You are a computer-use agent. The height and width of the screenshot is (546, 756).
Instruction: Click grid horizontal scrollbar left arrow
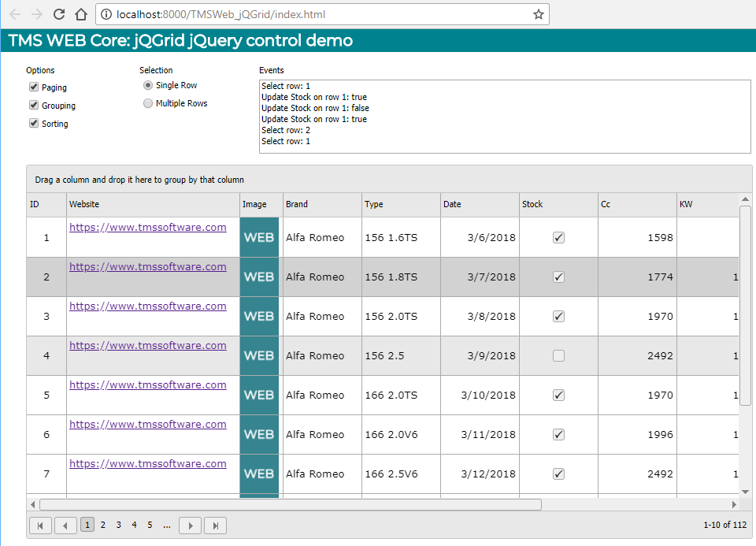(x=32, y=504)
